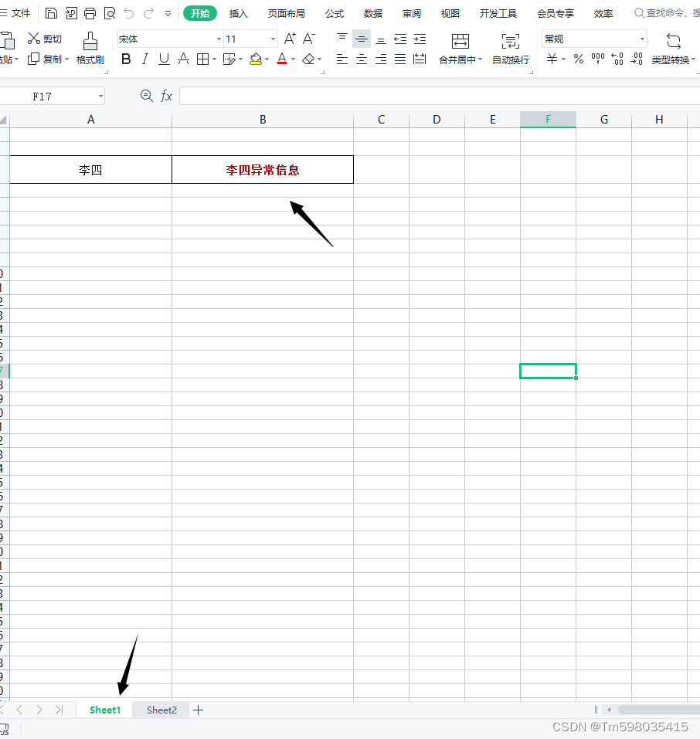Screen dimensions: 700x739
Task: Click the distributed alignment icon
Action: tap(420, 59)
